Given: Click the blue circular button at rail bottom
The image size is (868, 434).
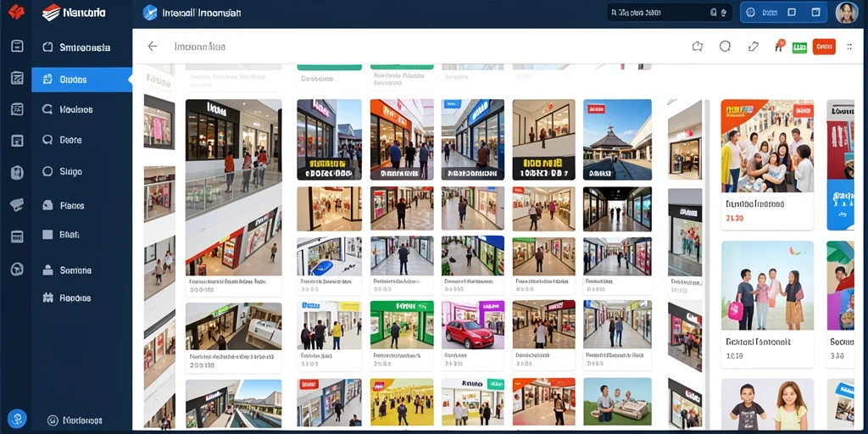Looking at the screenshot, I should pos(17,418).
